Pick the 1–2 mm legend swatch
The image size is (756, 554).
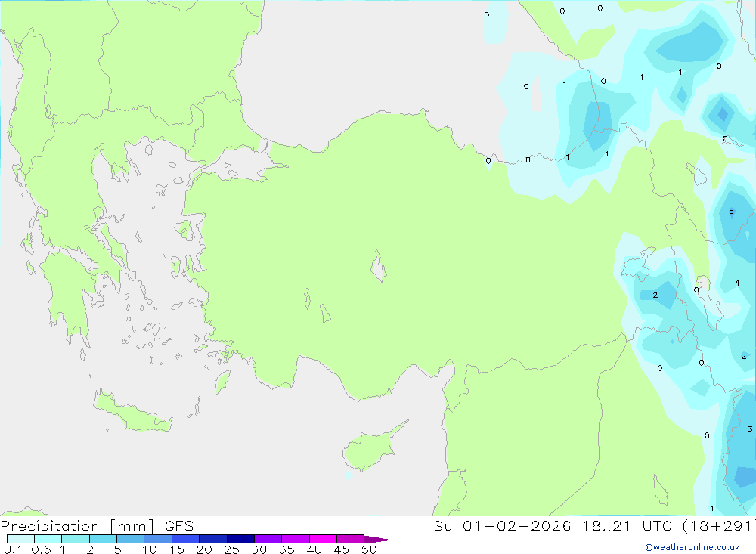pos(76,539)
